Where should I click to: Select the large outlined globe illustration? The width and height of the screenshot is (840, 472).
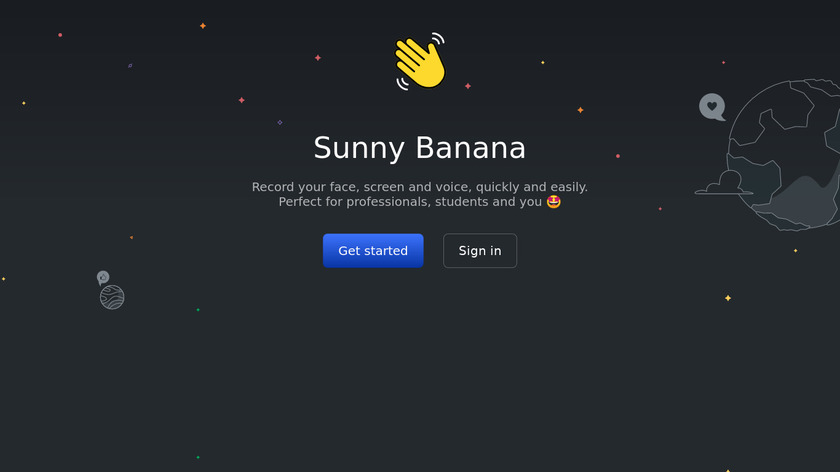click(783, 155)
